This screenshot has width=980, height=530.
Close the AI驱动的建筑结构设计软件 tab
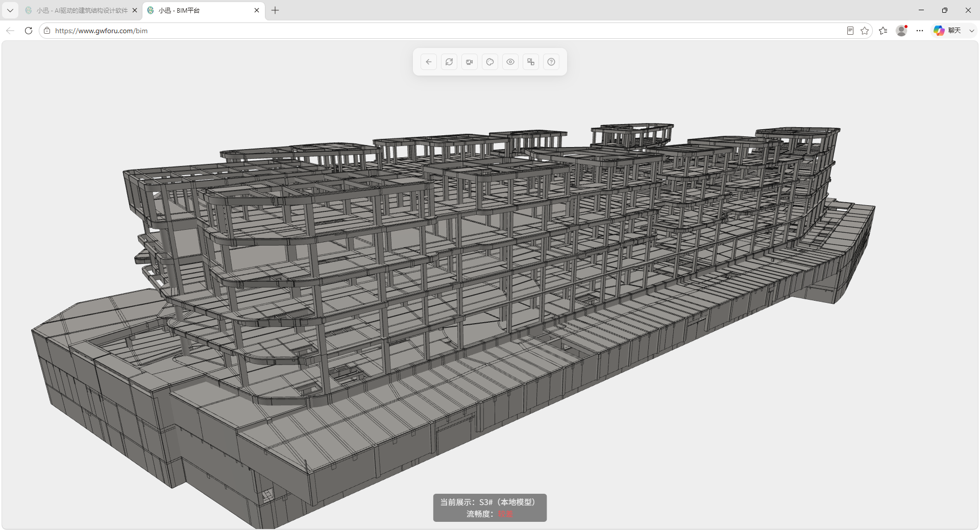[x=135, y=10]
